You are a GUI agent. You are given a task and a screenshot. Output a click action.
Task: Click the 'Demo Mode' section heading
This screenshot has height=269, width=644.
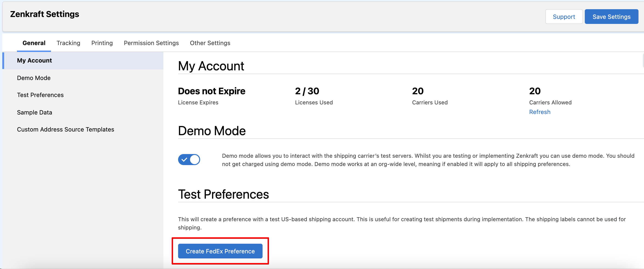(212, 131)
